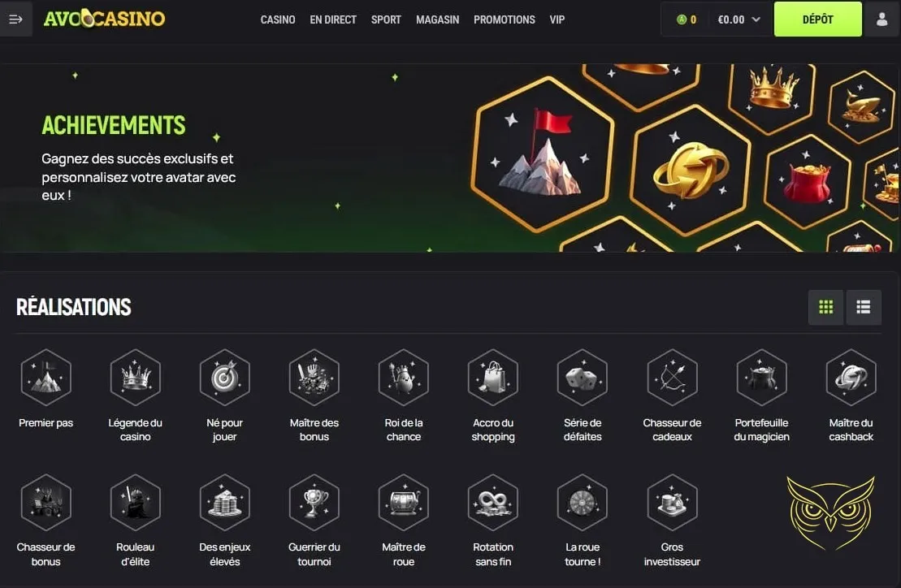Screen dimensions: 901x588
Task: Open the user profile icon
Action: click(x=882, y=19)
